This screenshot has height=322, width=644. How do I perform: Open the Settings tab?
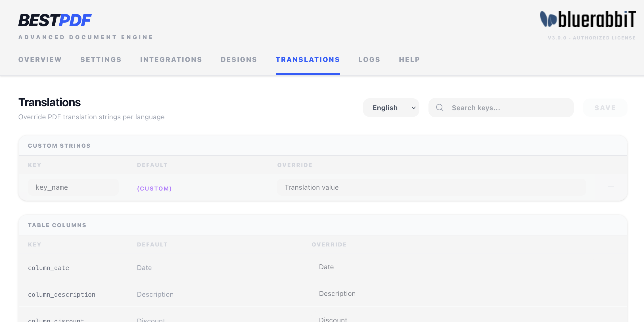(101, 60)
